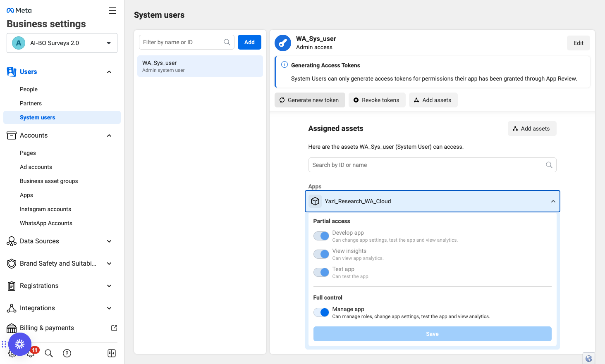
Task: Click Add assets in Assigned assets header
Action: pyautogui.click(x=532, y=128)
